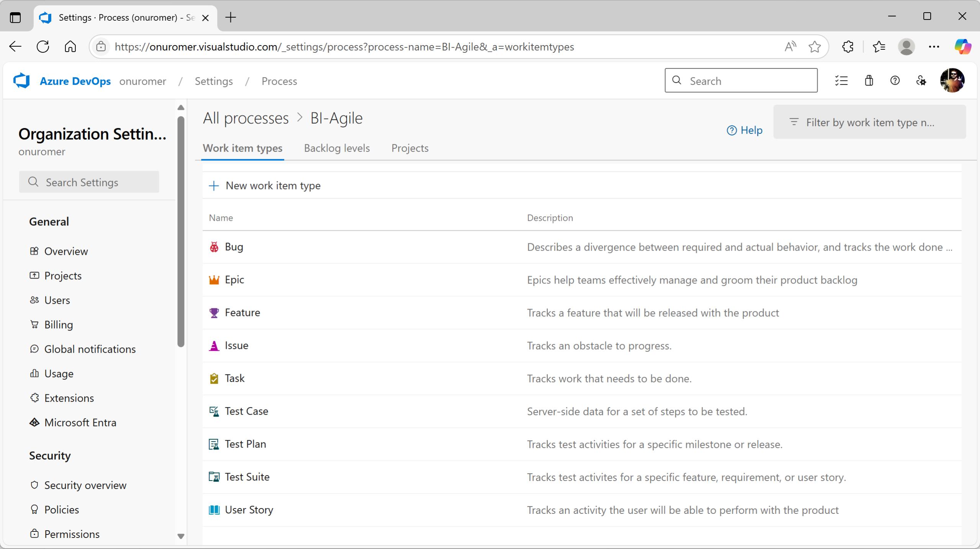The width and height of the screenshot is (980, 549).
Task: Click sidebar scrollbar down arrow
Action: coord(181,536)
